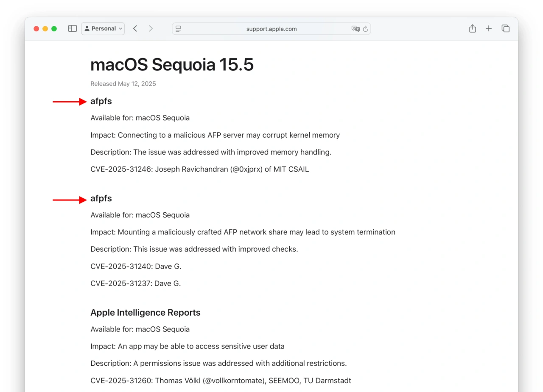The width and height of the screenshot is (543, 392).
Task: Click the first afpfs heading
Action: pos(101,101)
